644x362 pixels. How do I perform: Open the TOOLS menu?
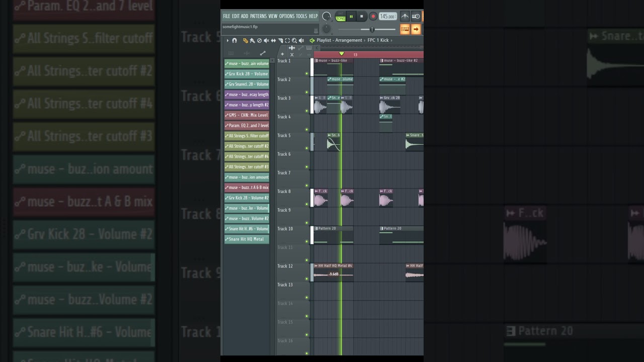pos(301,16)
